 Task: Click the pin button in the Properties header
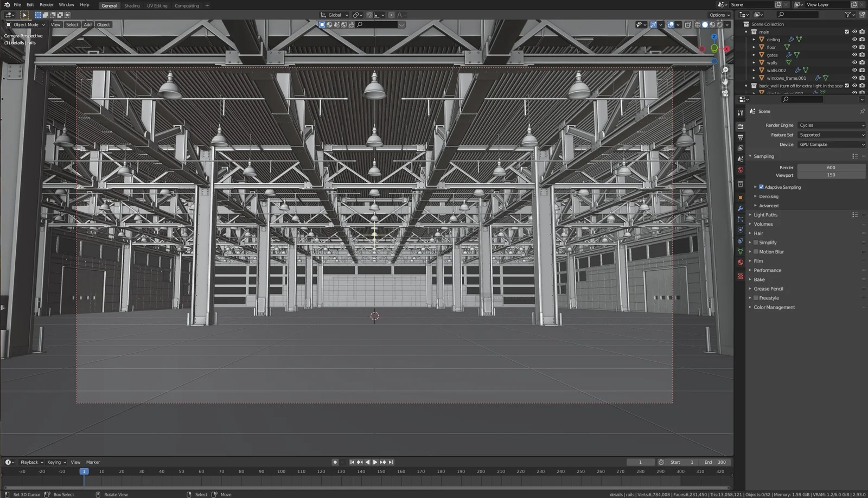pos(863,111)
